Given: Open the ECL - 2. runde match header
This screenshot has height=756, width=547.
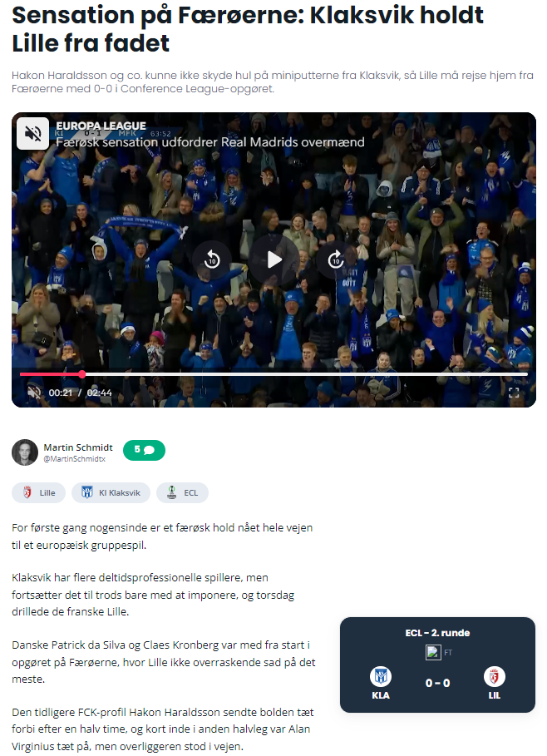Looking at the screenshot, I should pyautogui.click(x=437, y=633).
